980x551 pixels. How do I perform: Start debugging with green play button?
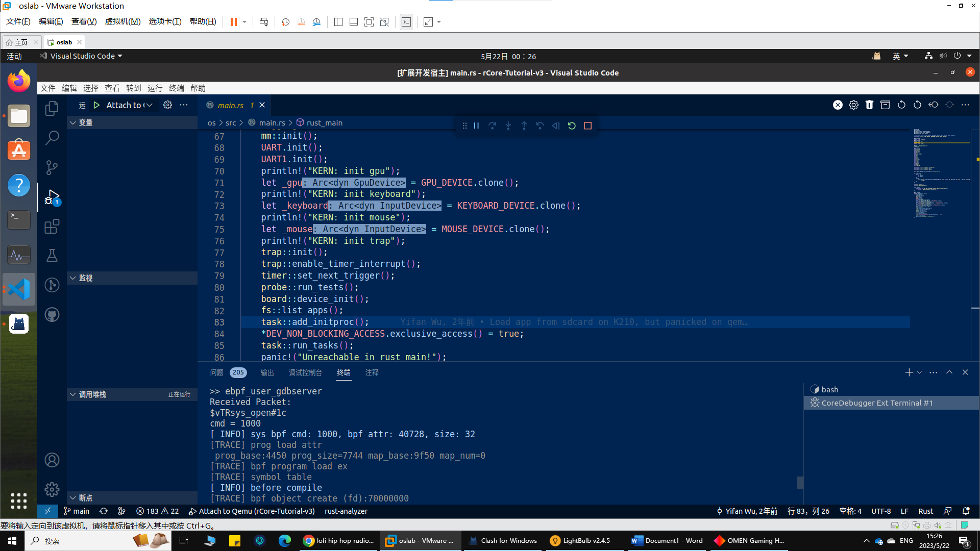pos(96,105)
